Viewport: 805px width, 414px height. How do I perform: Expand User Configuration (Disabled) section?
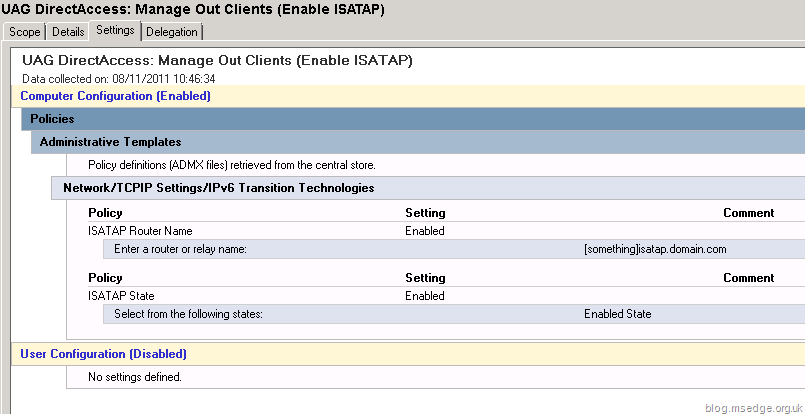point(103,354)
